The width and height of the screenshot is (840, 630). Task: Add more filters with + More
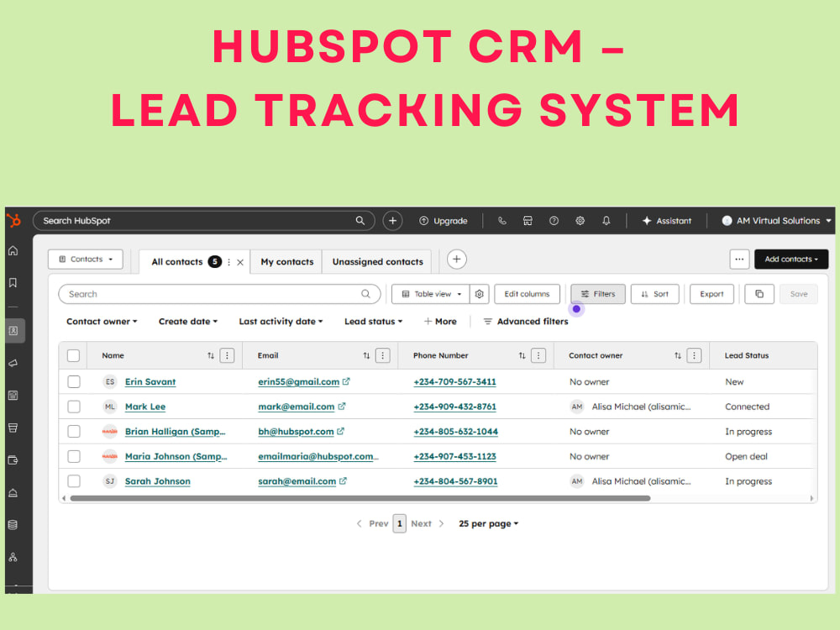click(440, 322)
